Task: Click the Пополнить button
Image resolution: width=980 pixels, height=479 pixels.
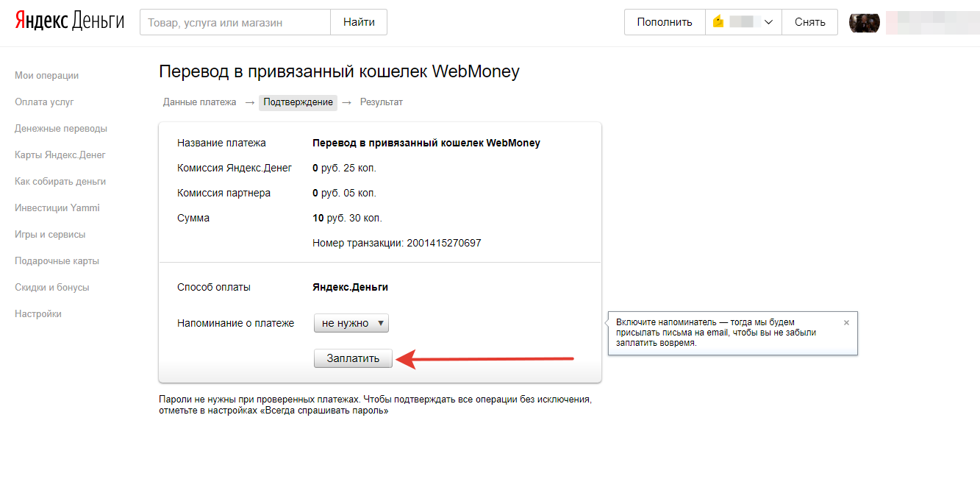Action: tap(665, 22)
